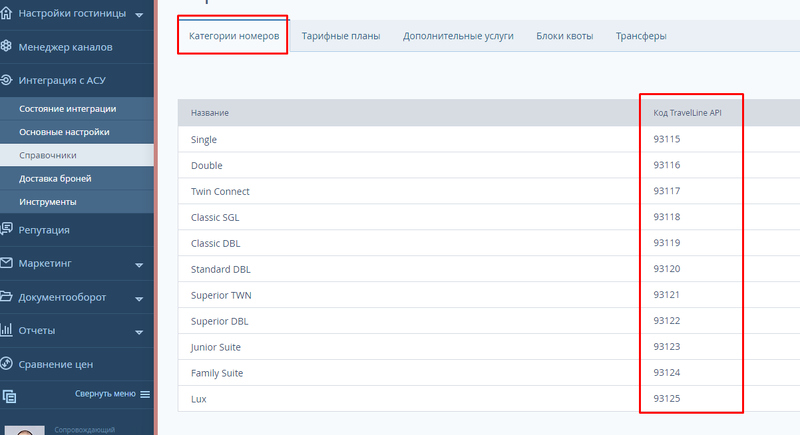Switch to the Тарифные планы tab
The image size is (800, 435).
(340, 36)
